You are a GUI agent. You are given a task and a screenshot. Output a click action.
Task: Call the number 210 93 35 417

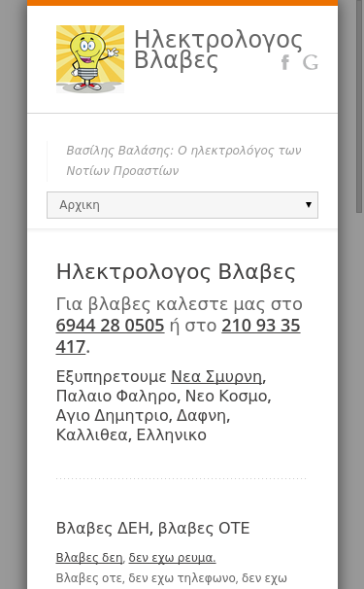point(179,336)
